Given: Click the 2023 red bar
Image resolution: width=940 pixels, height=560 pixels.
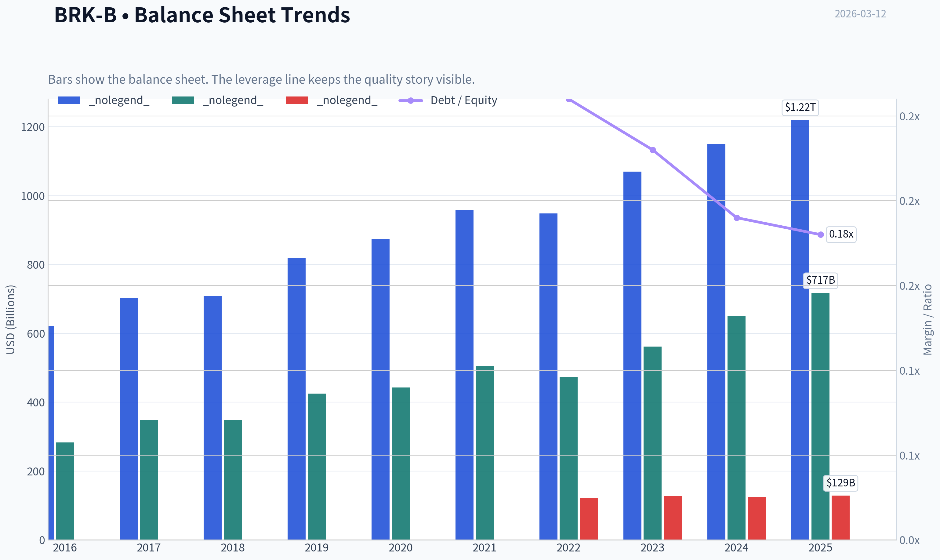Looking at the screenshot, I should [x=673, y=518].
